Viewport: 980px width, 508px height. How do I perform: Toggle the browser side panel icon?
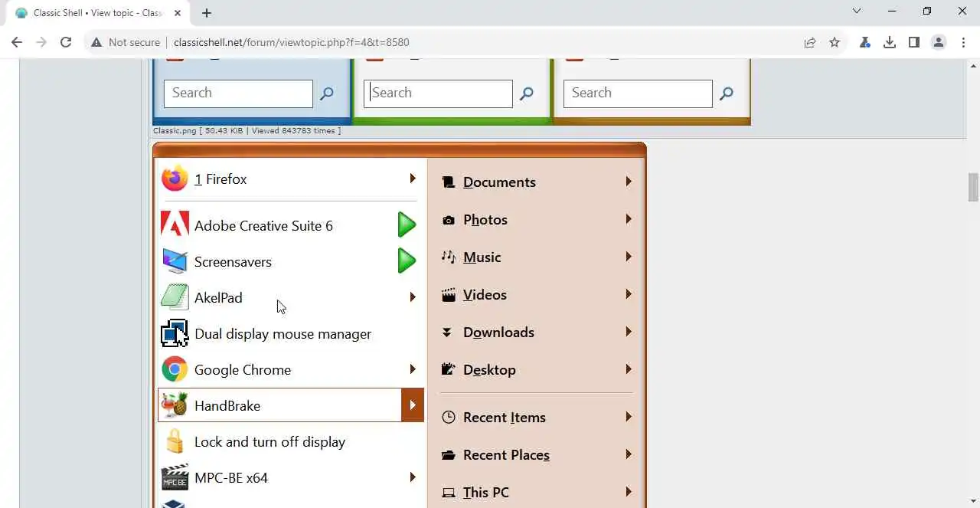[914, 42]
